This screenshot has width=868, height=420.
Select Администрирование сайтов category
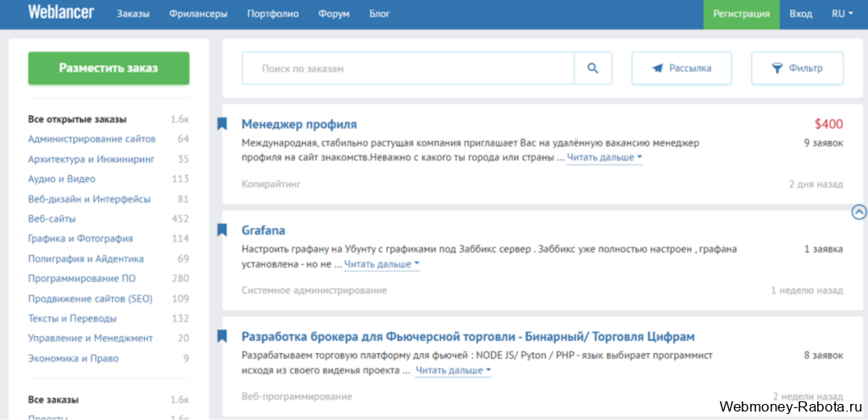point(92,139)
